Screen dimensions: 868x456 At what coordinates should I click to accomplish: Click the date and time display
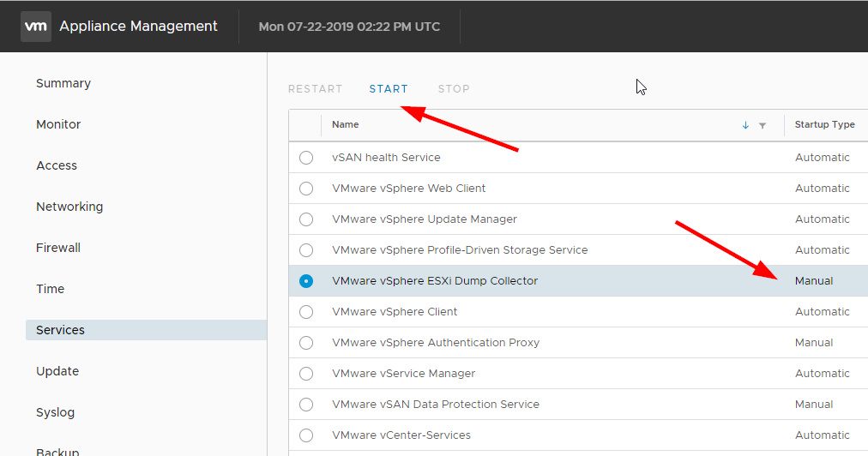[349, 27]
